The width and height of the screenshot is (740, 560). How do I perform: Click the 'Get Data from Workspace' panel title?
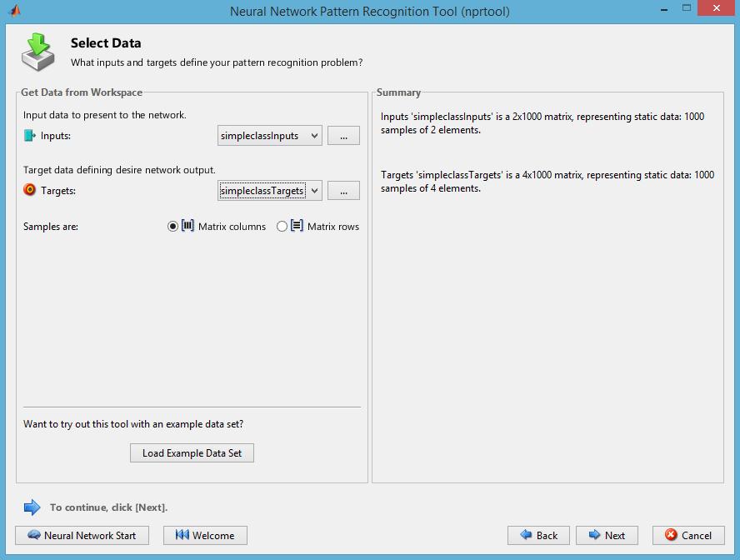click(82, 92)
